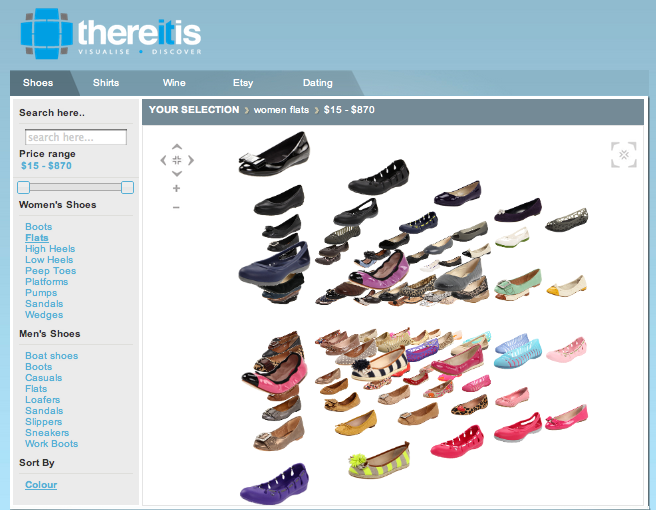Click the pan down arrow
The height and width of the screenshot is (510, 656).
tap(177, 174)
